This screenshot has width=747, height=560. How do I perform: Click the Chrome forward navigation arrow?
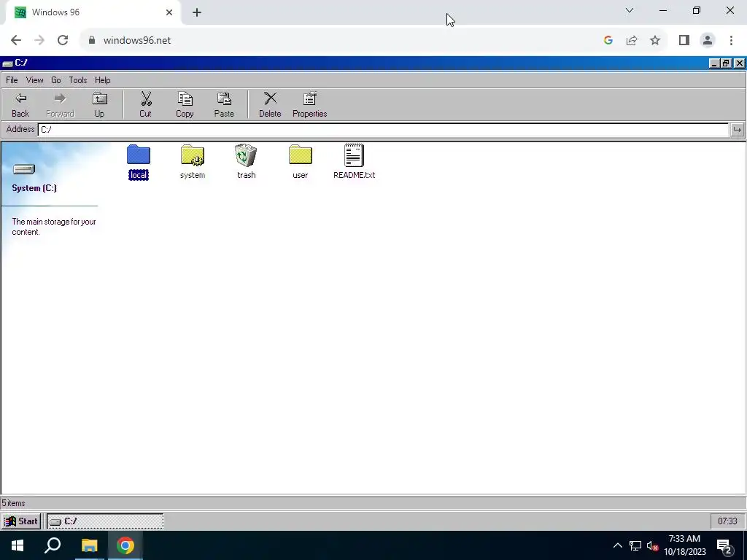pos(39,40)
